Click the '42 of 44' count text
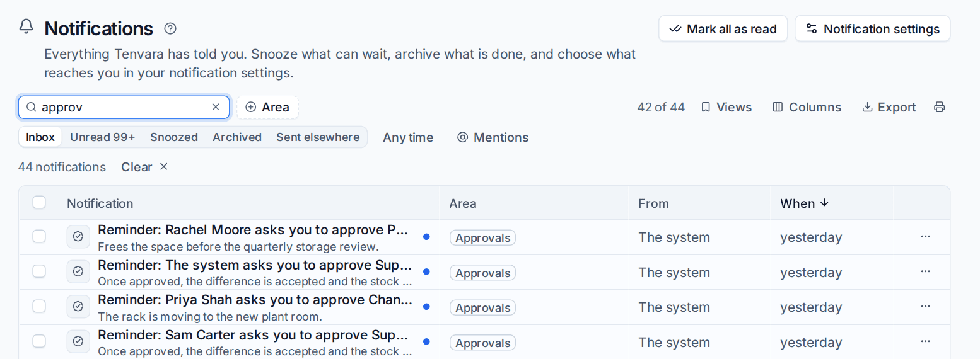Screen dimensions: 980x359 [661, 107]
